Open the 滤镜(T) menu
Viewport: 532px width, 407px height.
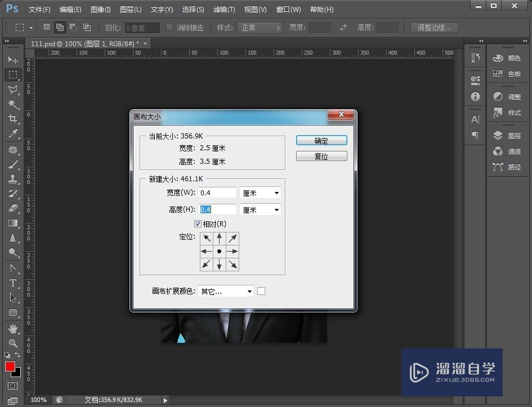(224, 10)
